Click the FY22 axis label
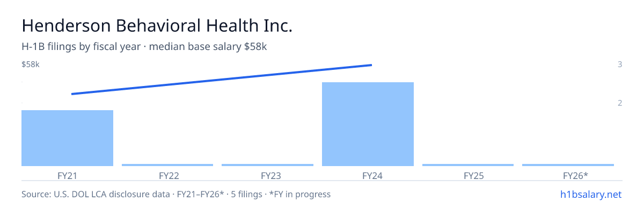This screenshot has width=644, height=215. (x=169, y=175)
